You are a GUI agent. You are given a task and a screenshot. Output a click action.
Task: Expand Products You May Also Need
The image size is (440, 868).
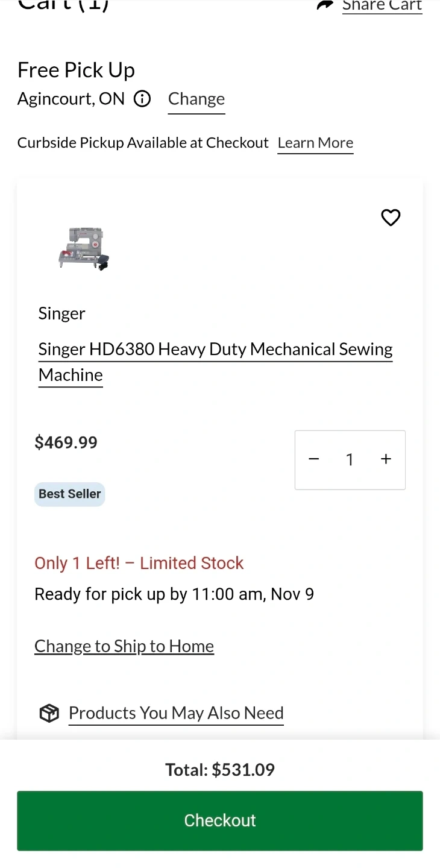coord(176,713)
